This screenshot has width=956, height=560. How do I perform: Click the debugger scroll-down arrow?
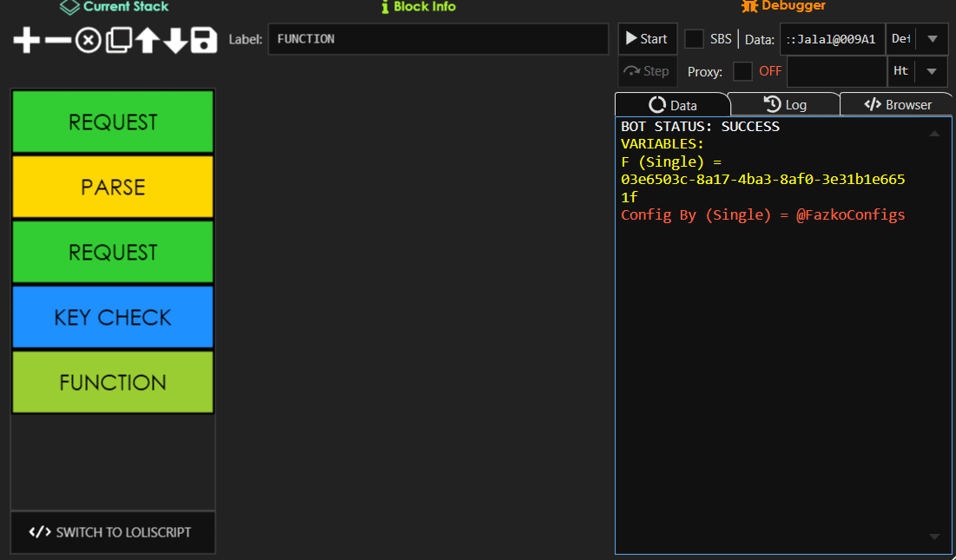[x=936, y=536]
